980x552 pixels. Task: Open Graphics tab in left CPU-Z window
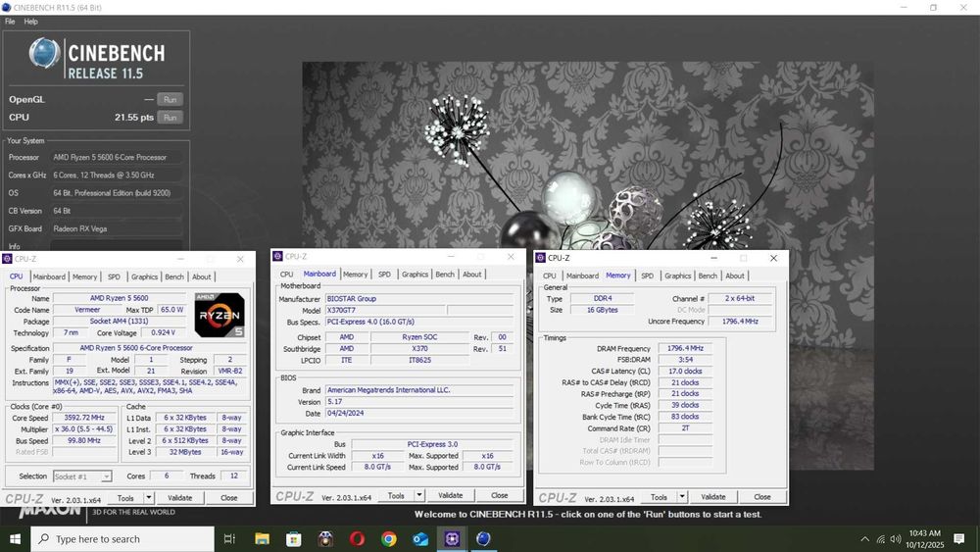144,276
